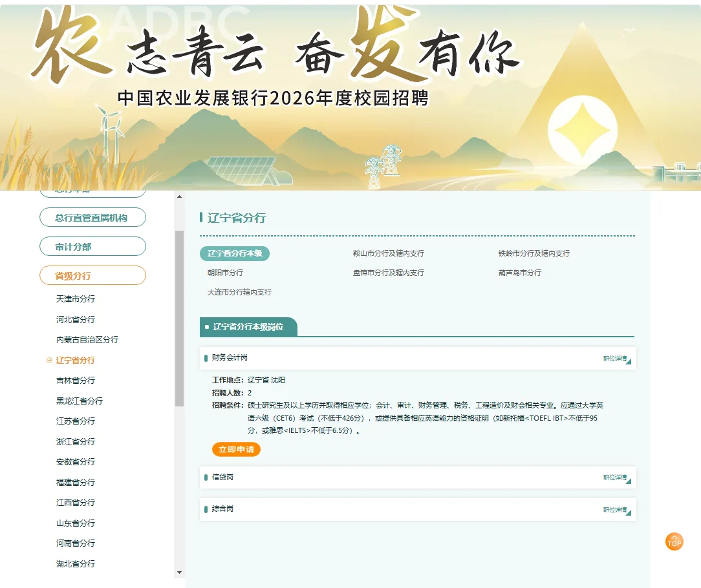The height and width of the screenshot is (588, 701).
Task: Click 工作地点 辽宁省 沈阳 text
Action: 248,380
